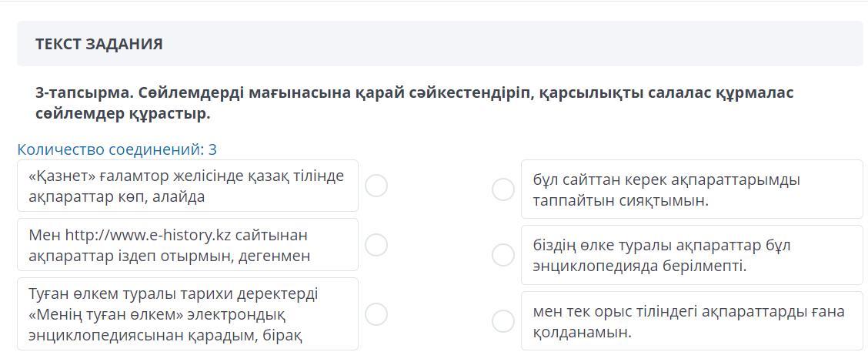Viewport: 868px width, 362px height.
Task: Click connector dot for 'мен тек орыс тіліндегі' answer
Action: [503, 321]
